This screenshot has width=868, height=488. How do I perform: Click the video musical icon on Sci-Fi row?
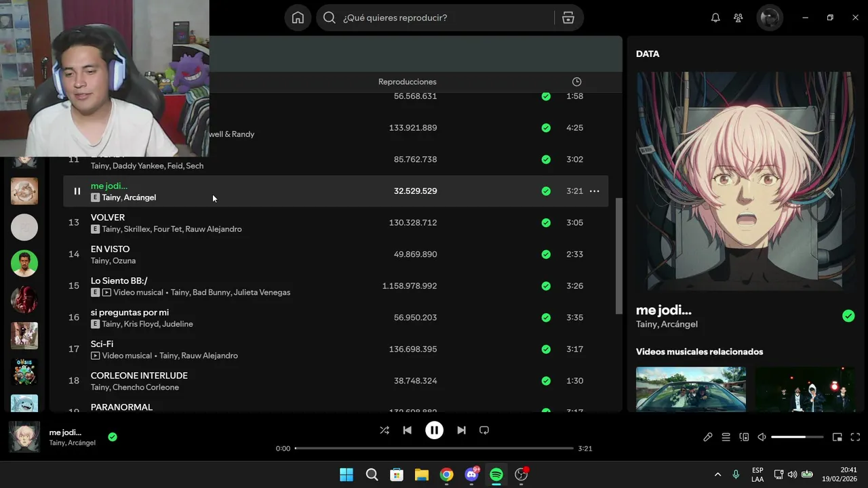click(96, 356)
